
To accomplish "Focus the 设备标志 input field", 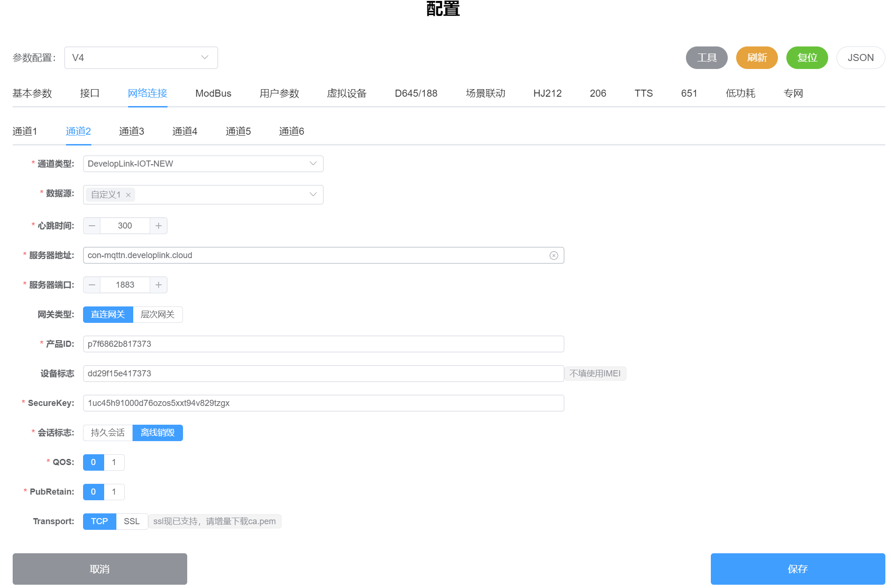I will click(x=324, y=374).
